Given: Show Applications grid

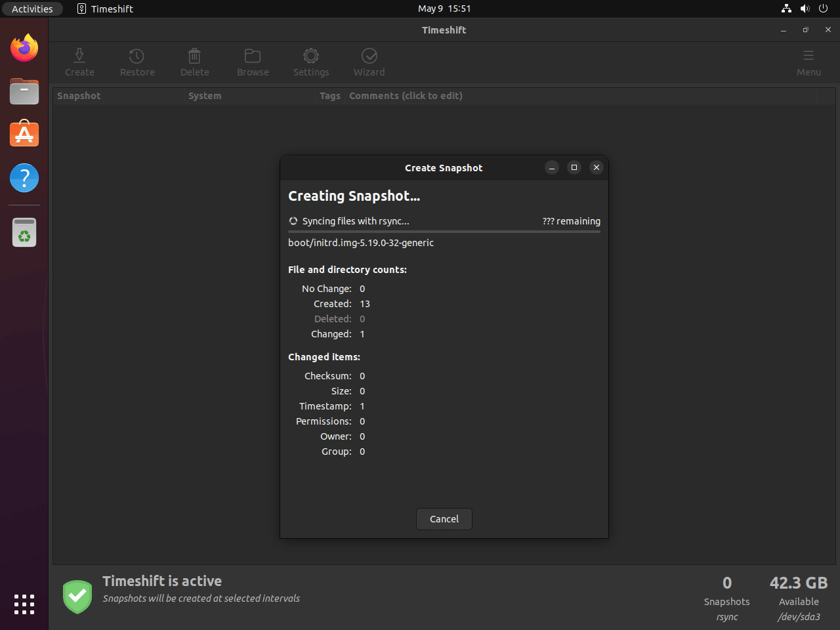Looking at the screenshot, I should (24, 604).
